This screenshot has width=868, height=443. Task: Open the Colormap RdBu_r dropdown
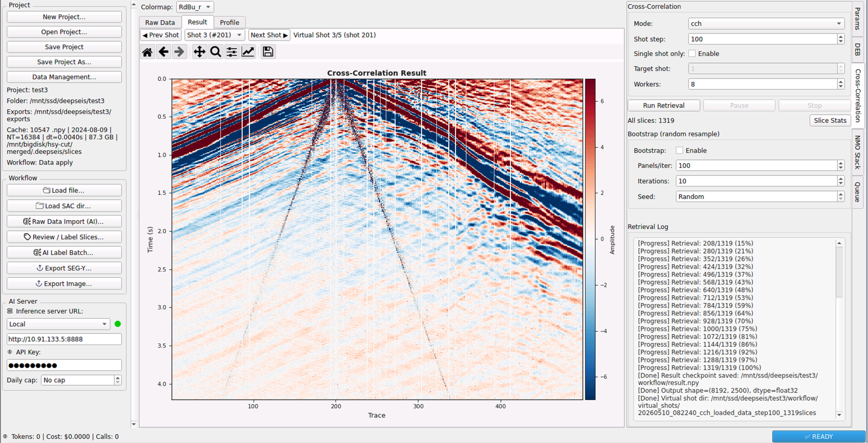tap(195, 7)
